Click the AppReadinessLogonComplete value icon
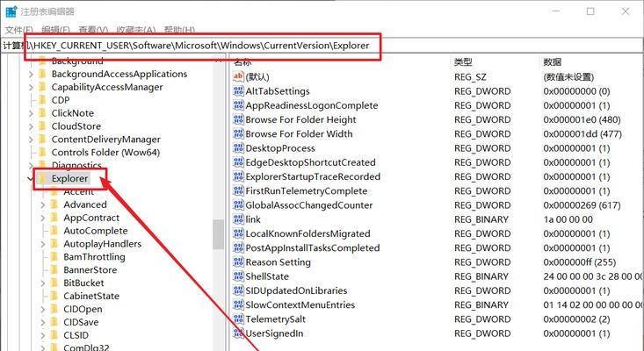Image resolution: width=644 pixels, height=351 pixels. click(x=238, y=105)
